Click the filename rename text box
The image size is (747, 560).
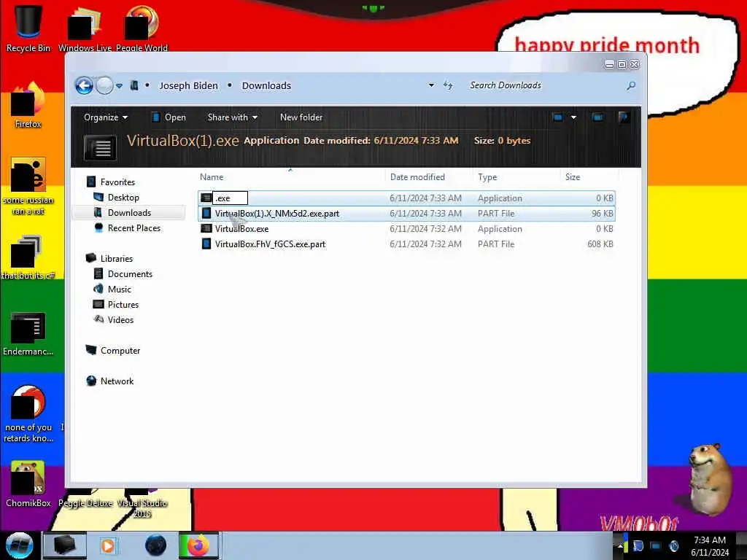230,198
